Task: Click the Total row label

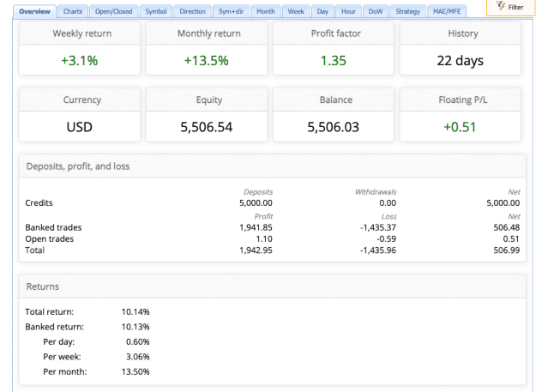Action: pos(35,250)
